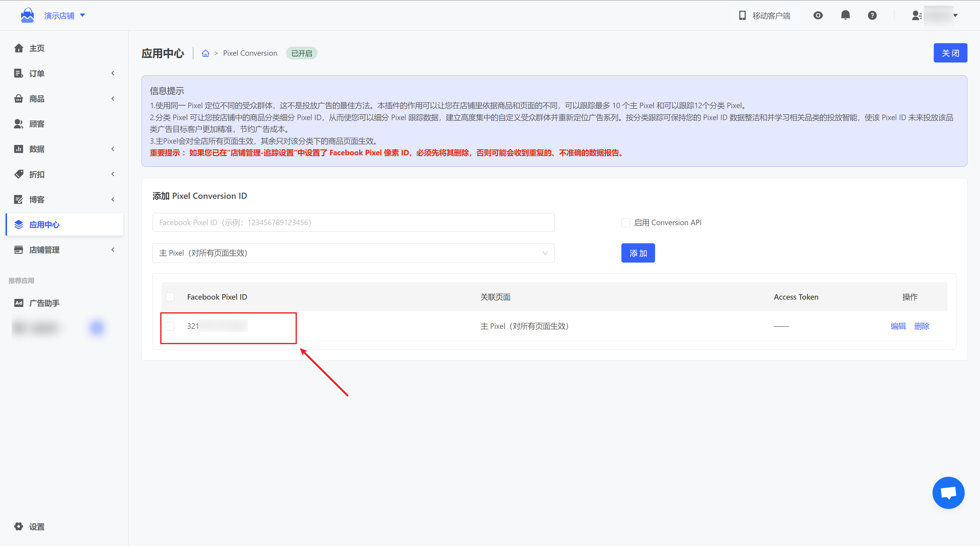
Task: Open the 主页 home menu item
Action: pyautogui.click(x=64, y=48)
